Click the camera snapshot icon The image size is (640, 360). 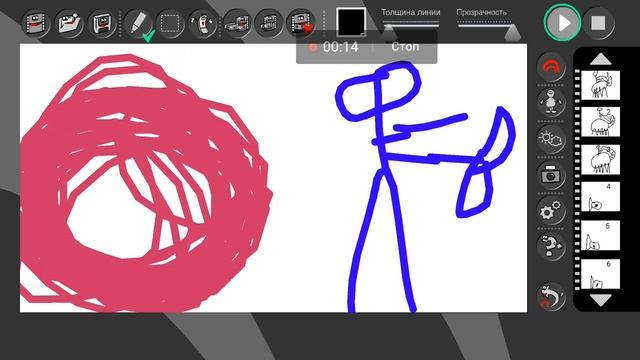pos(551,175)
